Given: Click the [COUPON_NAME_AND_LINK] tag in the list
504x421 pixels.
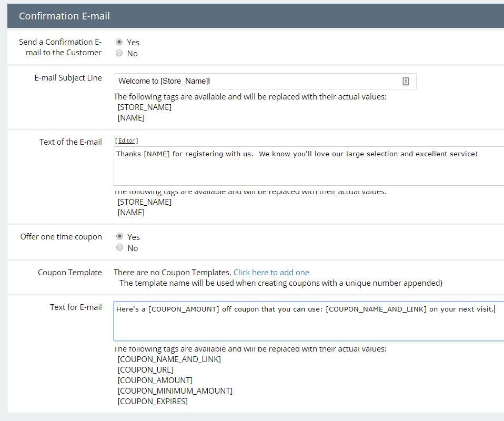Looking at the screenshot, I should pos(169,359).
